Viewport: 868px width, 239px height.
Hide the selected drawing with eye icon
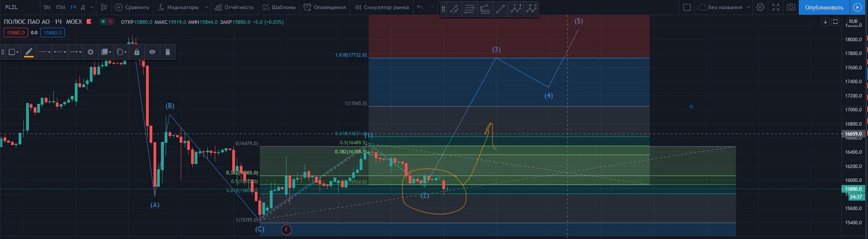[x=152, y=52]
